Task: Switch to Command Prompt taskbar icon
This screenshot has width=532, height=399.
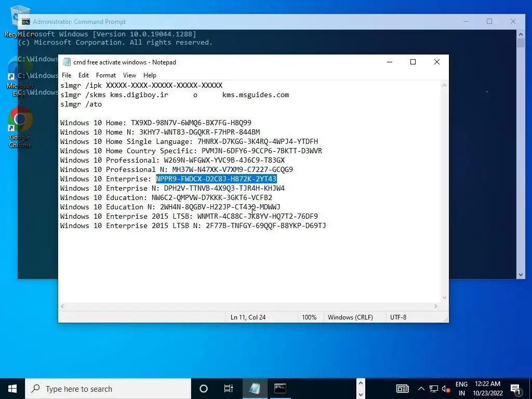Action: pyautogui.click(x=280, y=389)
